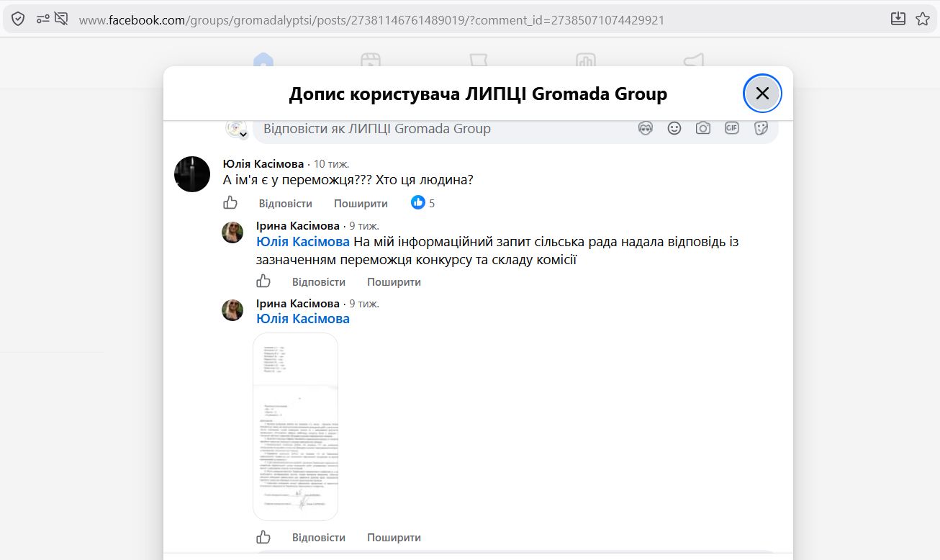Screen dimensions: 940x560
Task: Open site permissions icon in address bar
Action: [43, 19]
